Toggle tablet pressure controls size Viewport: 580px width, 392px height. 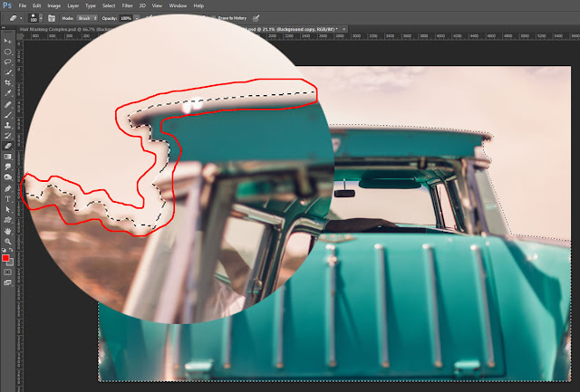256,18
